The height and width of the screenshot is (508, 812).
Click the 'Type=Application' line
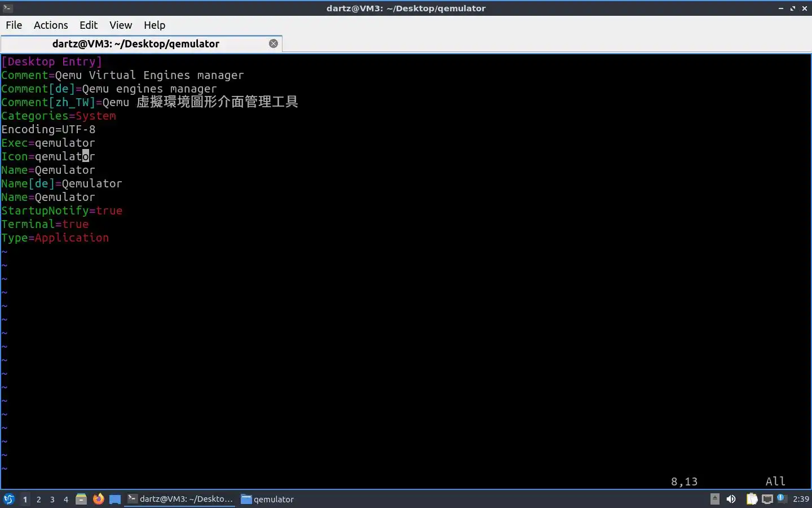pyautogui.click(x=55, y=238)
